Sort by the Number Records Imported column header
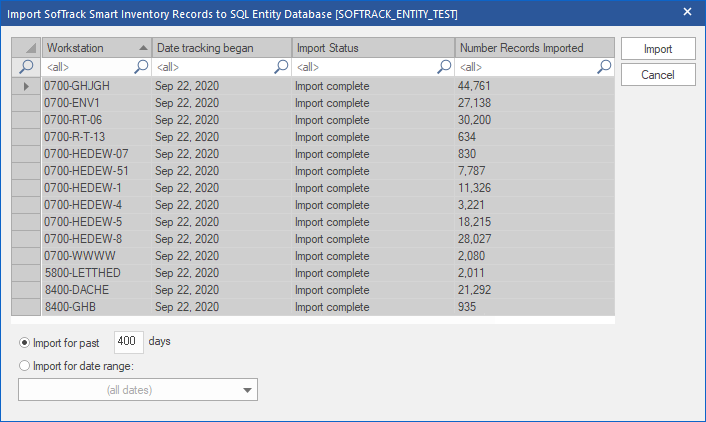This screenshot has width=706, height=422. click(534, 48)
